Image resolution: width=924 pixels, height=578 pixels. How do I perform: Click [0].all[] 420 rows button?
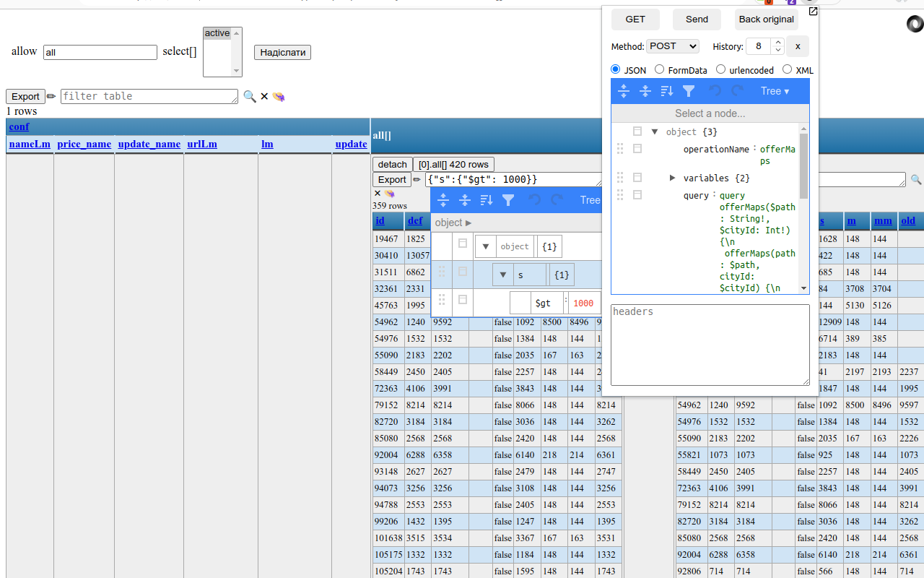click(x=454, y=165)
